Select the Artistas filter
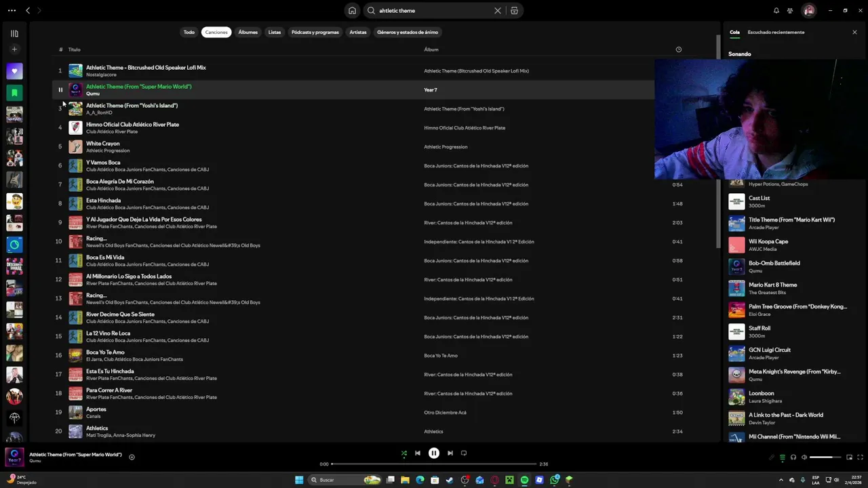The height and width of the screenshot is (488, 868). tap(358, 32)
